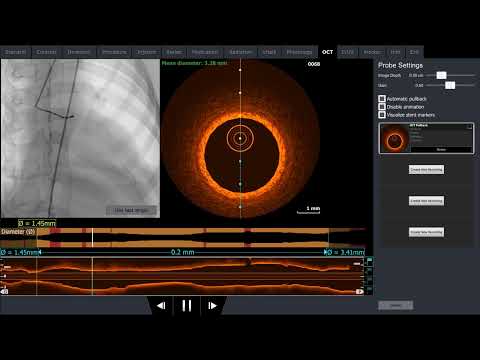Image resolution: width=480 pixels, height=360 pixels.
Task: Adjust the Image Depth slider handle
Action: 441,75
